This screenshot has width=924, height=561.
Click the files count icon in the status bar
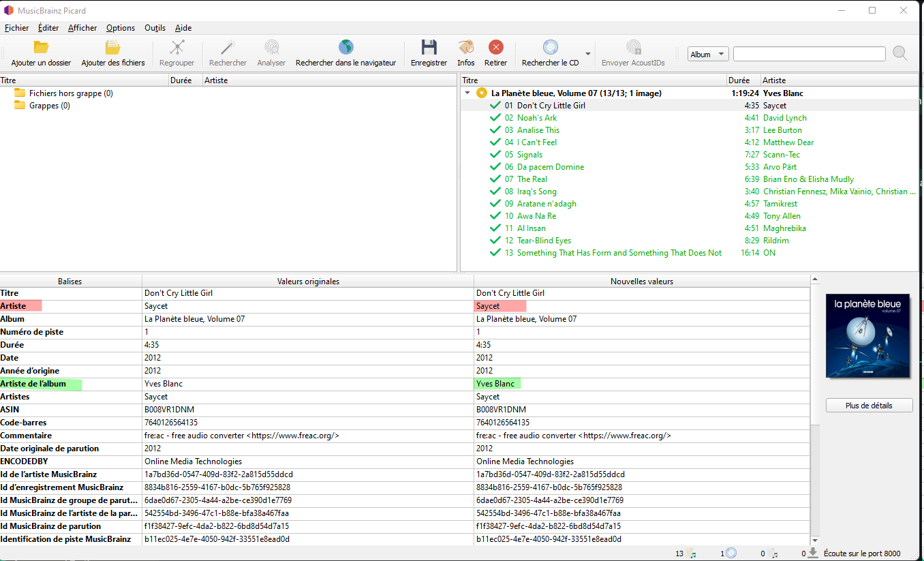692,554
